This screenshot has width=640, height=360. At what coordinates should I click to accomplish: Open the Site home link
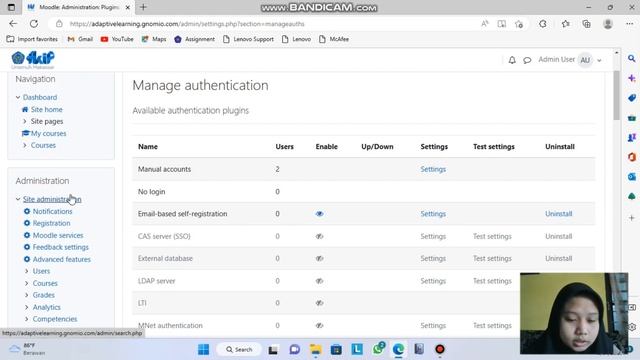(x=47, y=109)
